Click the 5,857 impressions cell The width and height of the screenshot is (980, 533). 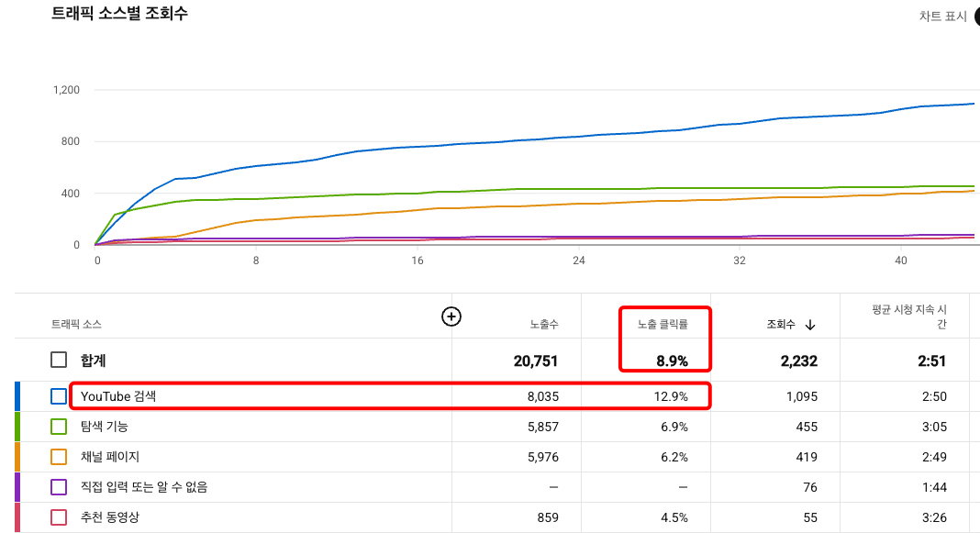(x=543, y=427)
